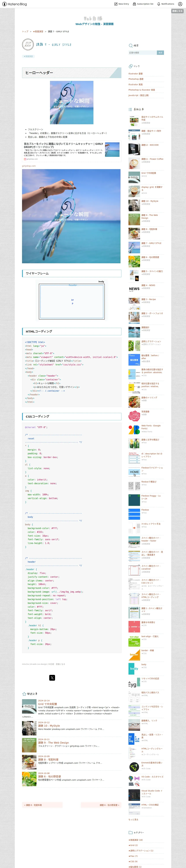The height and width of the screenshot is (868, 186).
Task: Click the wireframe diagram image
Action: [x=72, y=301]
